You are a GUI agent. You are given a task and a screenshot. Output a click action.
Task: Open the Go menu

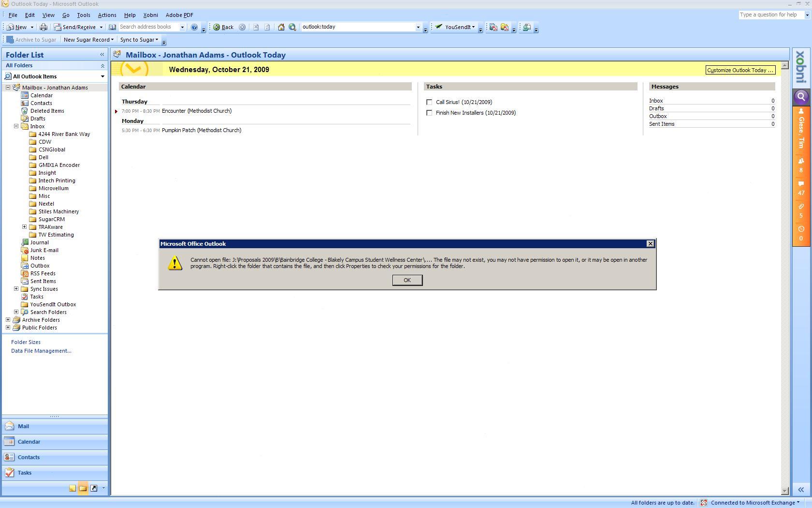[66, 15]
